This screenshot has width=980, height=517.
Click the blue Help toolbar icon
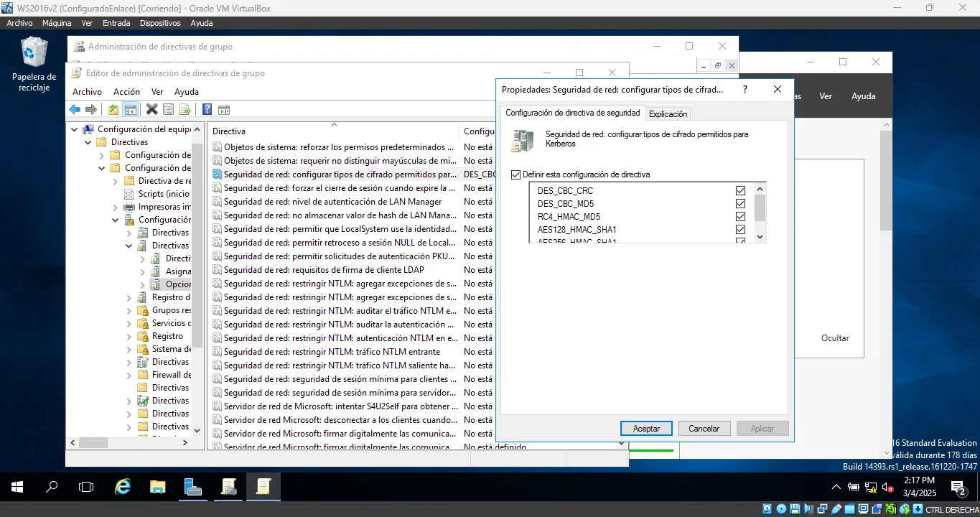(207, 109)
